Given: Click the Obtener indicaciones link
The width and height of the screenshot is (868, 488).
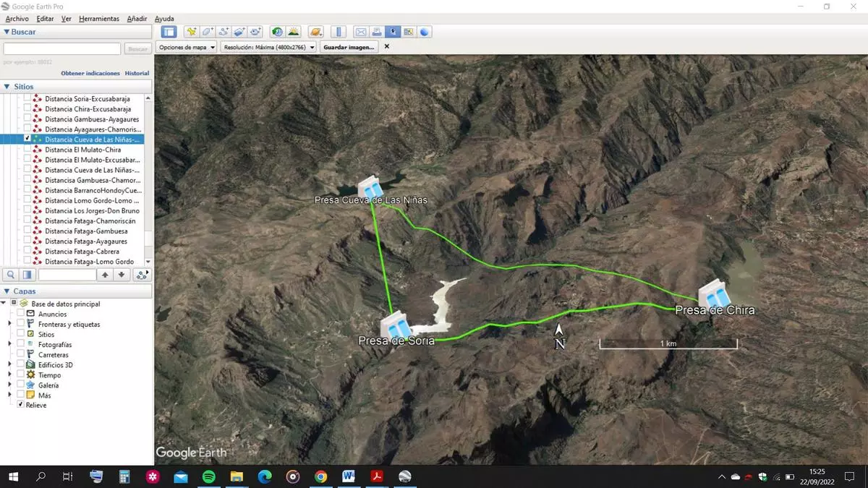Looking at the screenshot, I should click(x=90, y=73).
